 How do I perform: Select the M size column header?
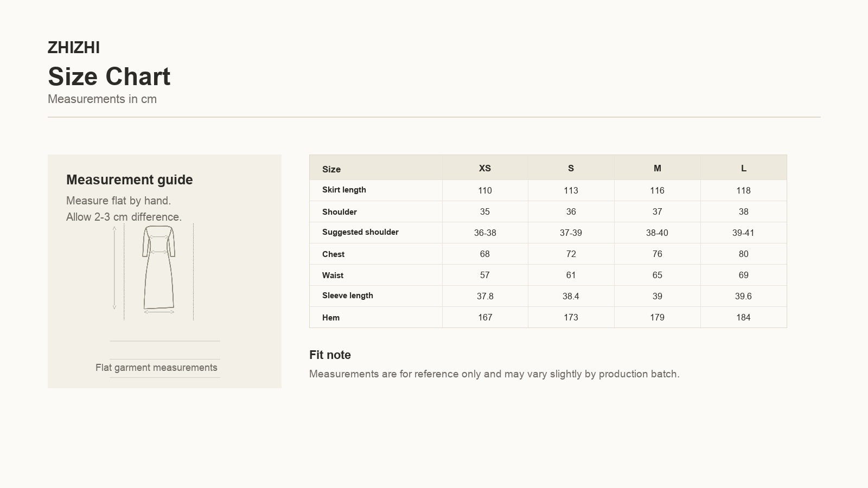point(657,168)
